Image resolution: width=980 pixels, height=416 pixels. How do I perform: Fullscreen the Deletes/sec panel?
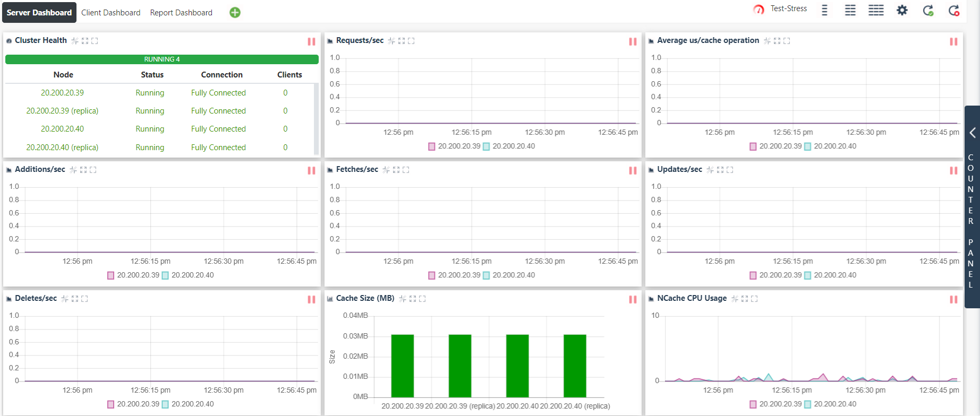point(84,299)
